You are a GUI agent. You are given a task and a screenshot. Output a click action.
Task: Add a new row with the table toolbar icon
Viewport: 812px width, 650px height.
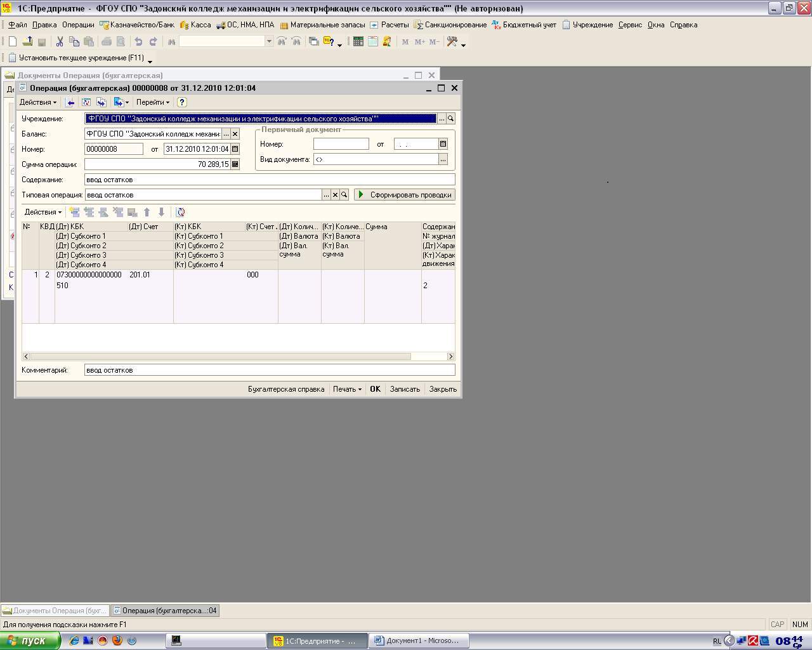point(74,213)
